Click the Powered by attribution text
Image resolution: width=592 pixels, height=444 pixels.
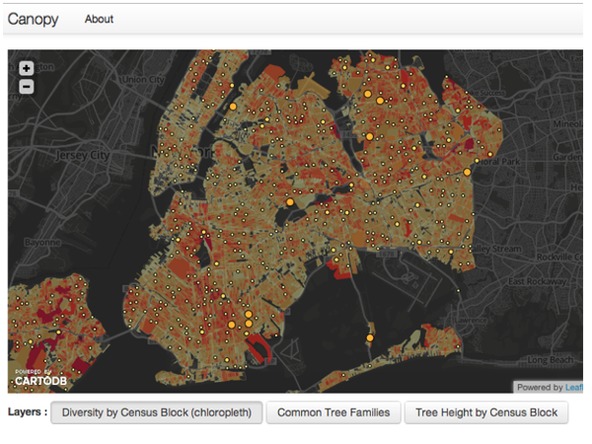click(540, 387)
